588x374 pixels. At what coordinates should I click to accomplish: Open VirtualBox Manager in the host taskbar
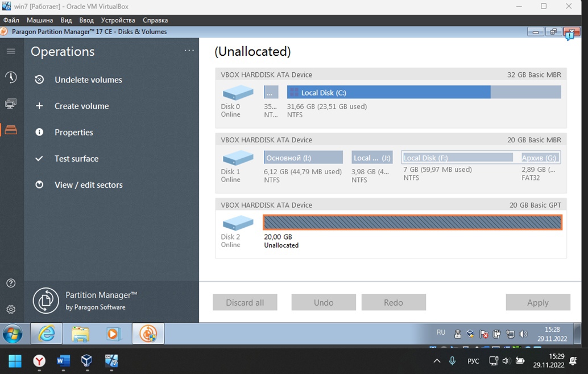tap(86, 361)
